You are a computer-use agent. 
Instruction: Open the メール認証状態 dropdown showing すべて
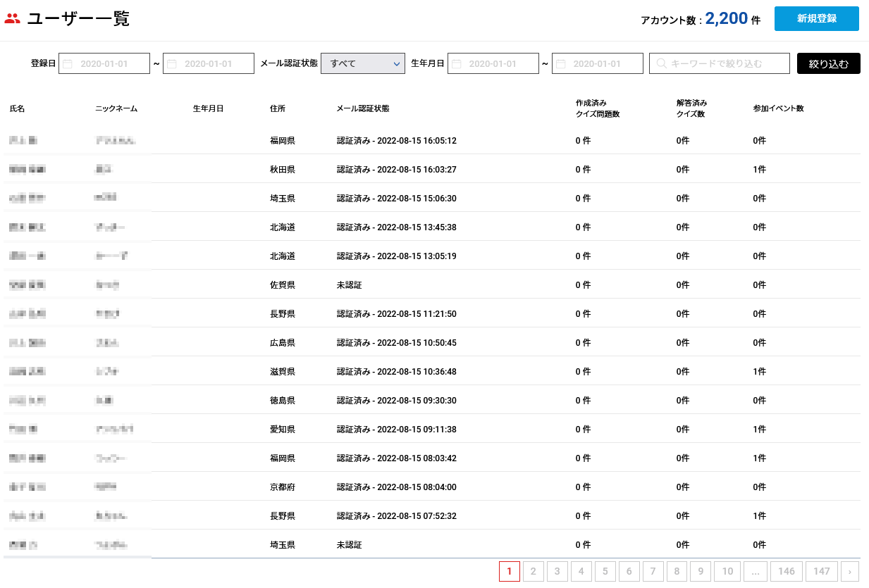coord(362,63)
